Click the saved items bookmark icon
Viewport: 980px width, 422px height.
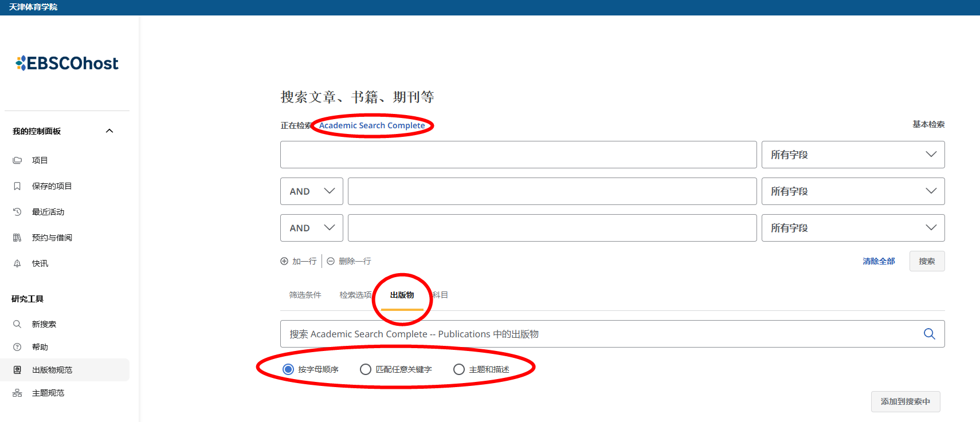(x=17, y=186)
